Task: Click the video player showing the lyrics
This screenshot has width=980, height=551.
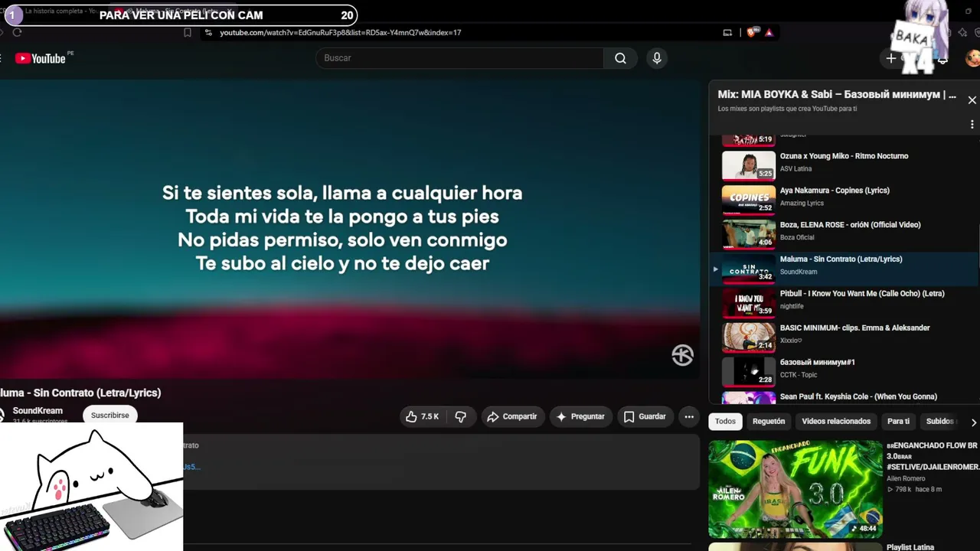Action: pos(350,229)
